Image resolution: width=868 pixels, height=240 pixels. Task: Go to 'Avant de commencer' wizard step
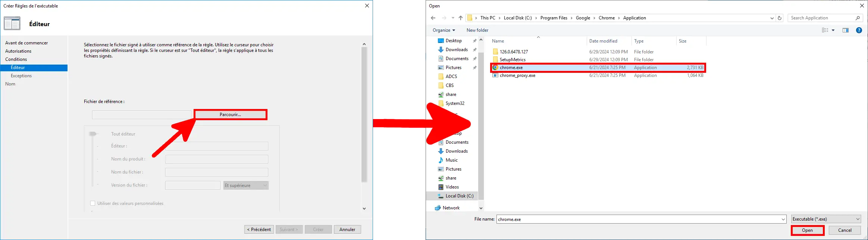pyautogui.click(x=26, y=43)
